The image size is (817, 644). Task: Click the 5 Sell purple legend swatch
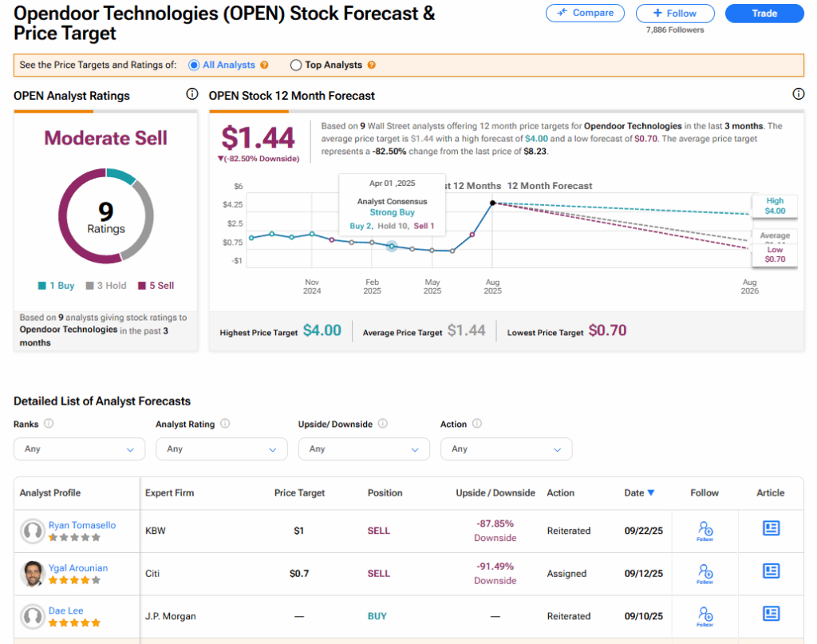tap(142, 286)
